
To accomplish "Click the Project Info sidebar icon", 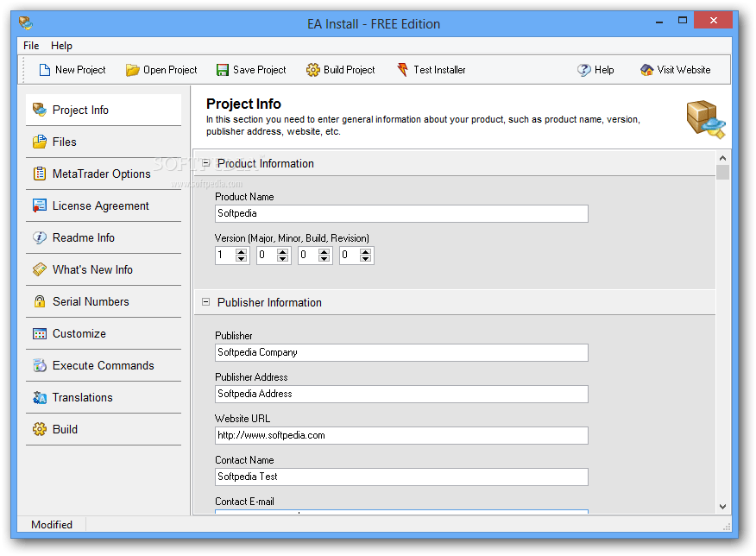I will pos(40,110).
